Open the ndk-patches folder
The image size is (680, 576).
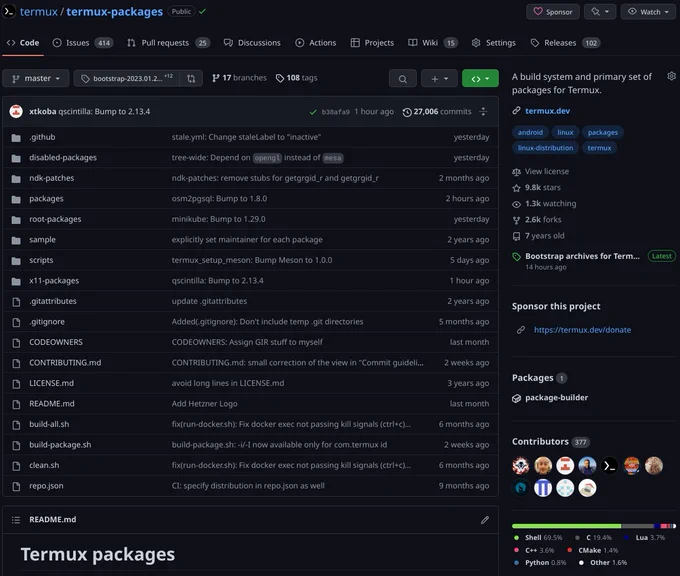click(x=52, y=178)
